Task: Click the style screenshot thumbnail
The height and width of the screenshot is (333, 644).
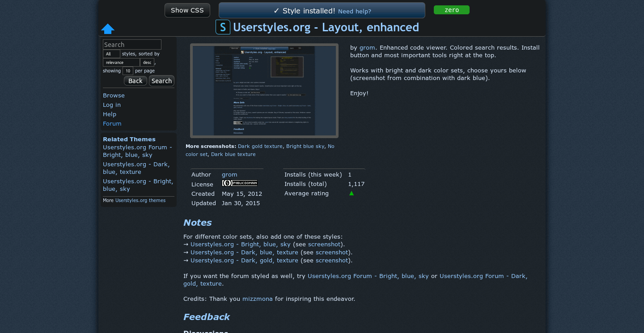Action: click(x=264, y=91)
